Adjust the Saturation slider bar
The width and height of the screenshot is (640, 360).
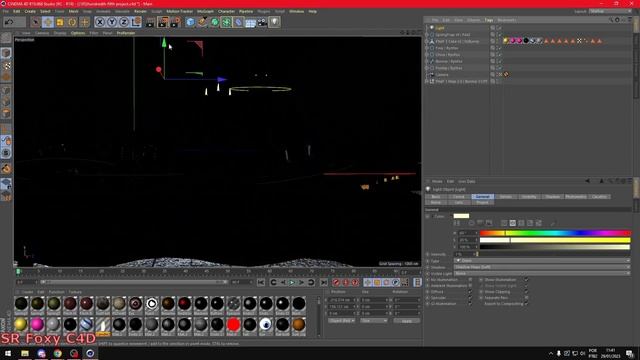click(555, 240)
